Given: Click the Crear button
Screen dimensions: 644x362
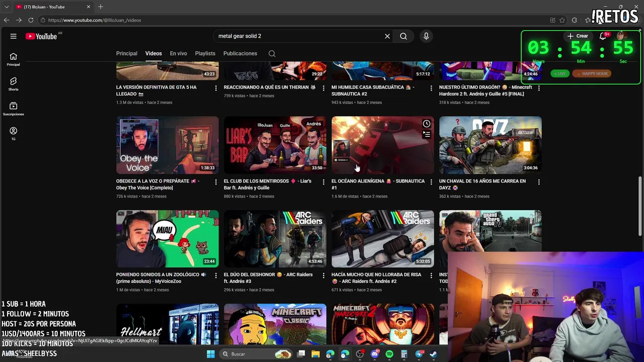Looking at the screenshot, I should coord(578,36).
